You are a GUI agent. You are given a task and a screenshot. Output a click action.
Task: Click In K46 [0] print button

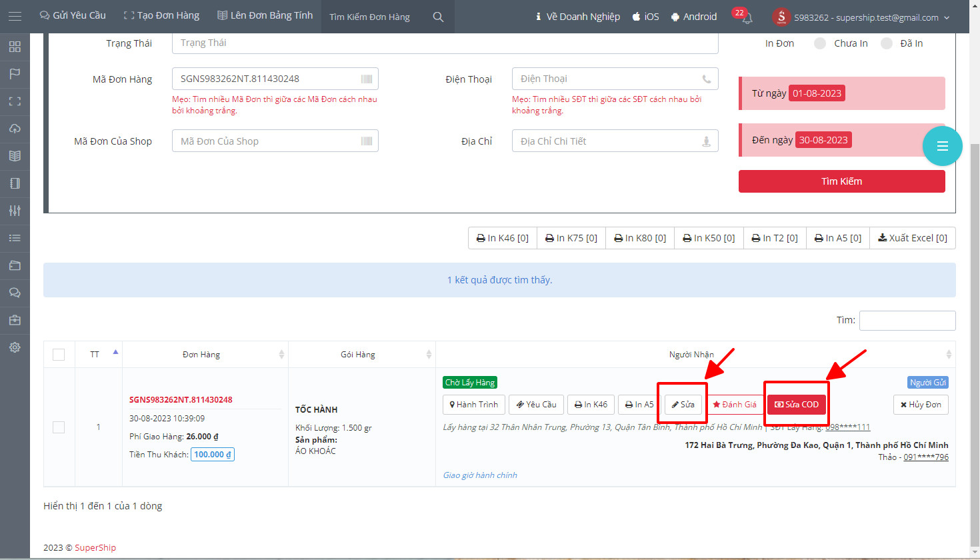[503, 238]
